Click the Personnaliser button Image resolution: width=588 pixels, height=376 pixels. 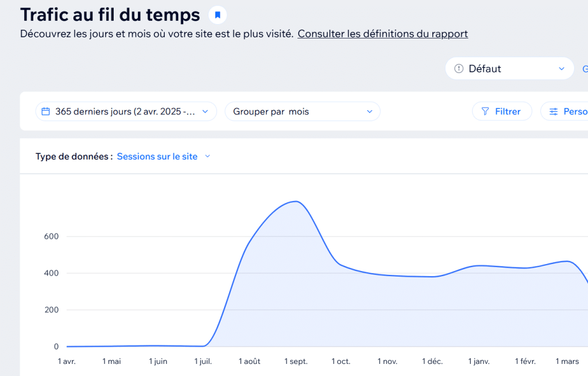571,111
